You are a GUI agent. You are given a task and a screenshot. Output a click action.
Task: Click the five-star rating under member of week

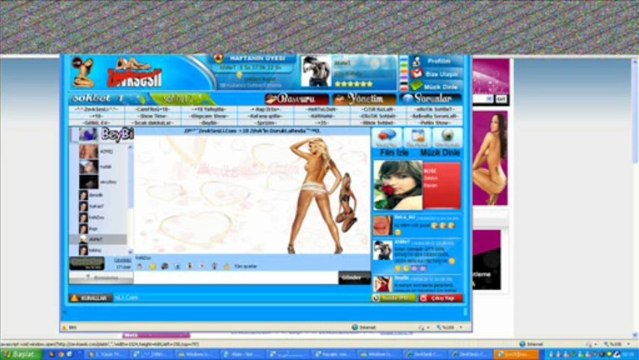point(354,84)
